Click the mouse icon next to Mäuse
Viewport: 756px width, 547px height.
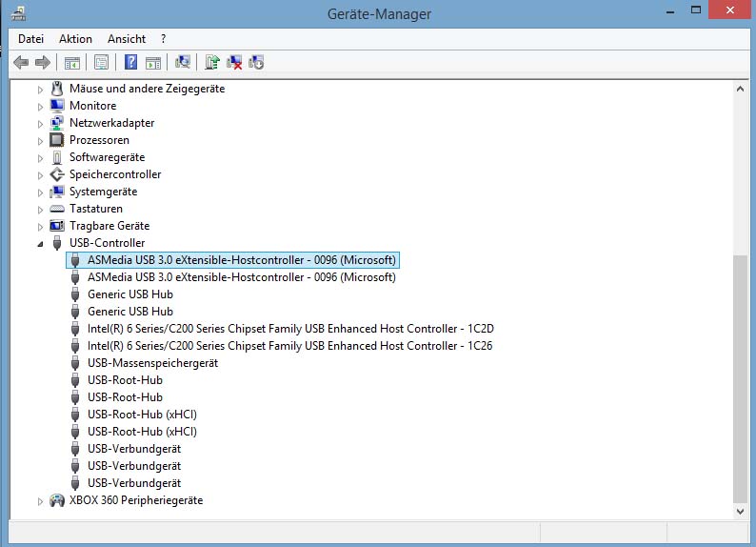pyautogui.click(x=57, y=89)
